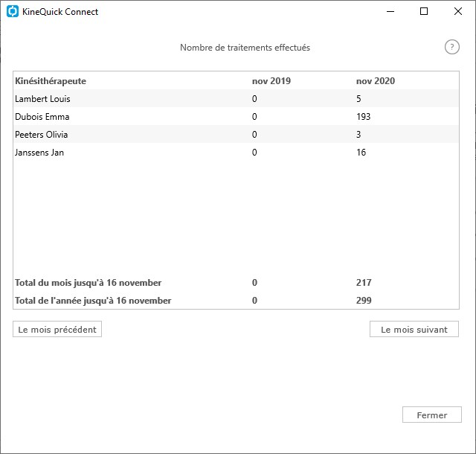Image resolution: width=476 pixels, height=454 pixels.
Task: Click the monthly total 217
Action: 364,283
